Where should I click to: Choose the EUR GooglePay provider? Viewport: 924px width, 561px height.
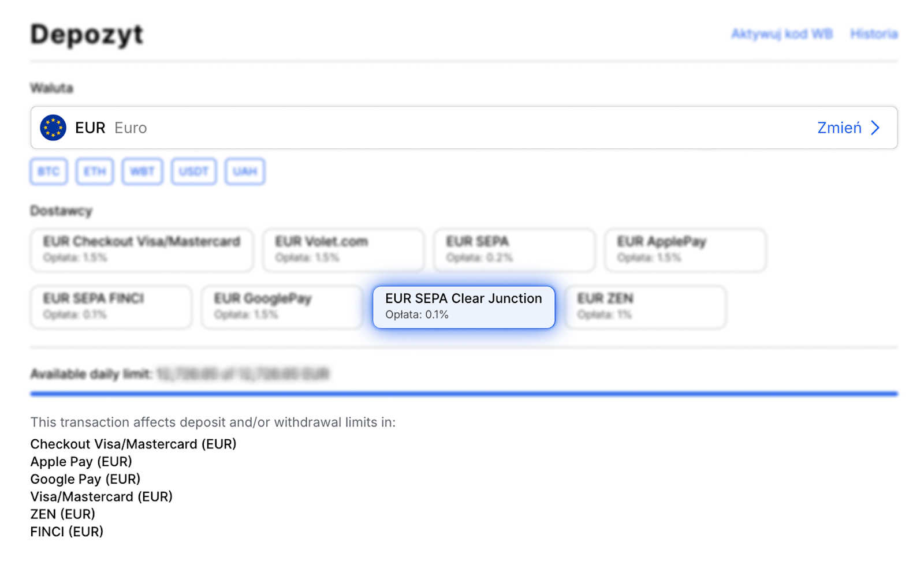(282, 306)
